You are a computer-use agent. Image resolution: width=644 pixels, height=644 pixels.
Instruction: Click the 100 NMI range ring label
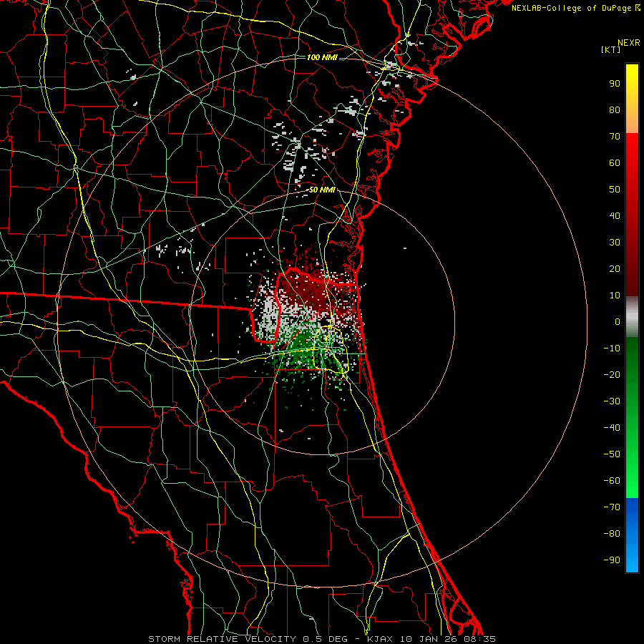(322, 57)
